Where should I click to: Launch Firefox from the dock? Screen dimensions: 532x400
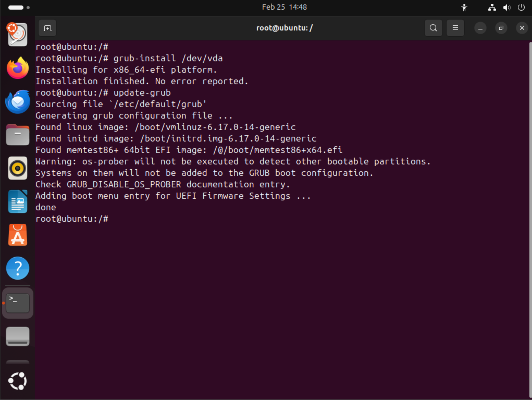18,68
